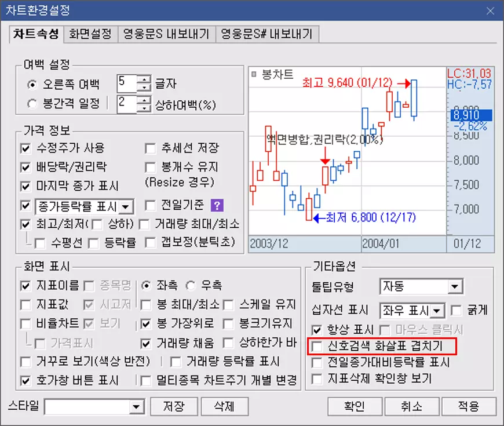
Task: Check the 등락률 option under 최고/최저
Action: 93,243
